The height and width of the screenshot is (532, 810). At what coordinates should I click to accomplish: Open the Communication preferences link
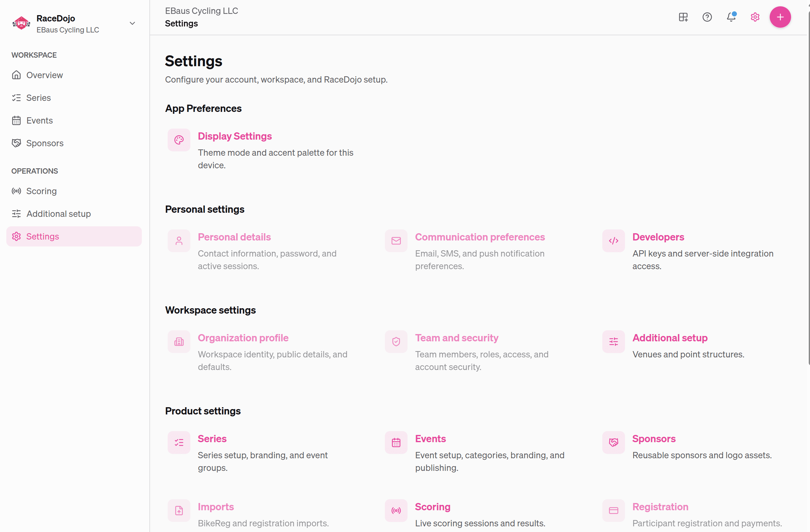pos(480,237)
